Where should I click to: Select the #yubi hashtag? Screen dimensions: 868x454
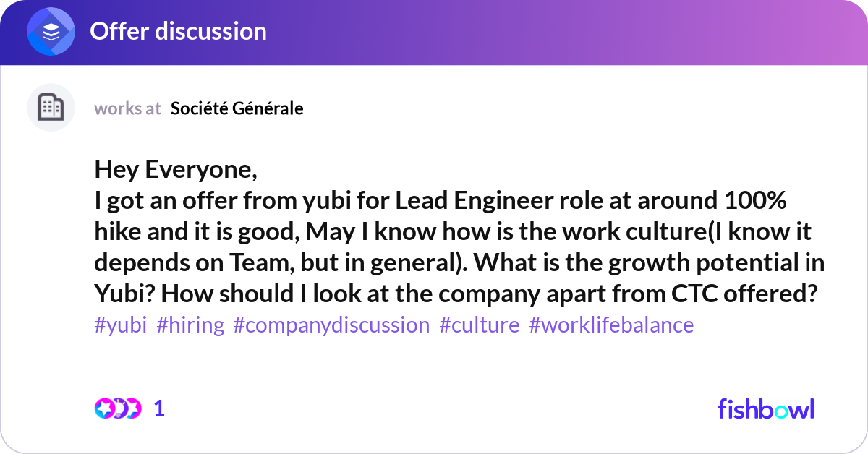click(120, 325)
